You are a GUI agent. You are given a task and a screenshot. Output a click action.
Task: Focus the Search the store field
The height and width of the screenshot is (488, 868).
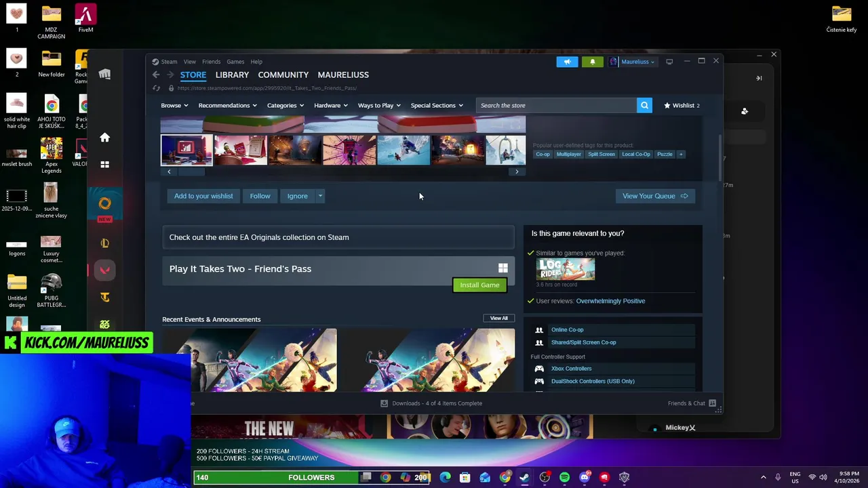click(556, 105)
